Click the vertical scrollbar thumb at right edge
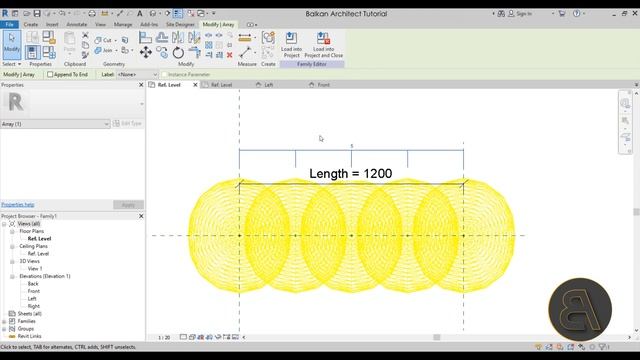This screenshot has width=640, height=360. click(636, 211)
